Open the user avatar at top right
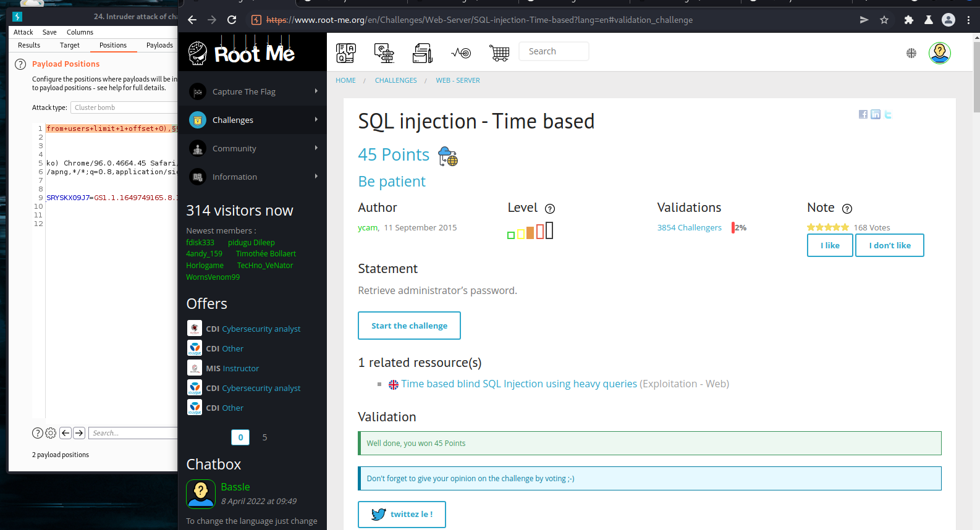 coord(940,53)
